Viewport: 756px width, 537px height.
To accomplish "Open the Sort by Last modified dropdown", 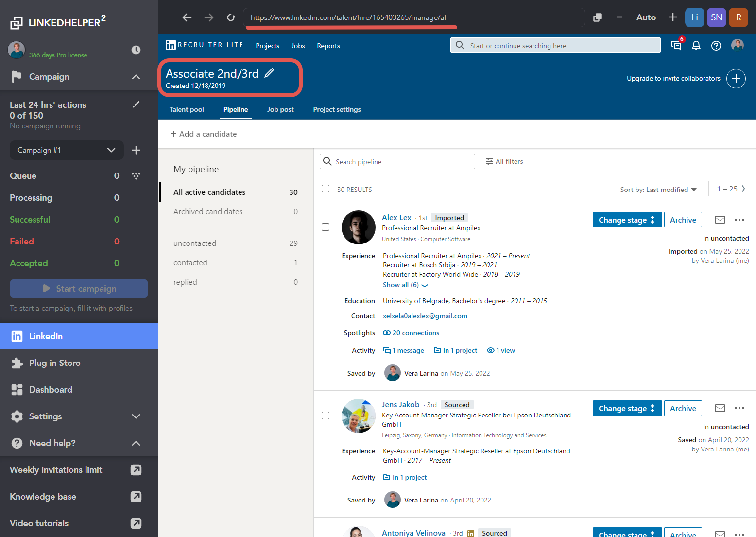I will tap(658, 190).
